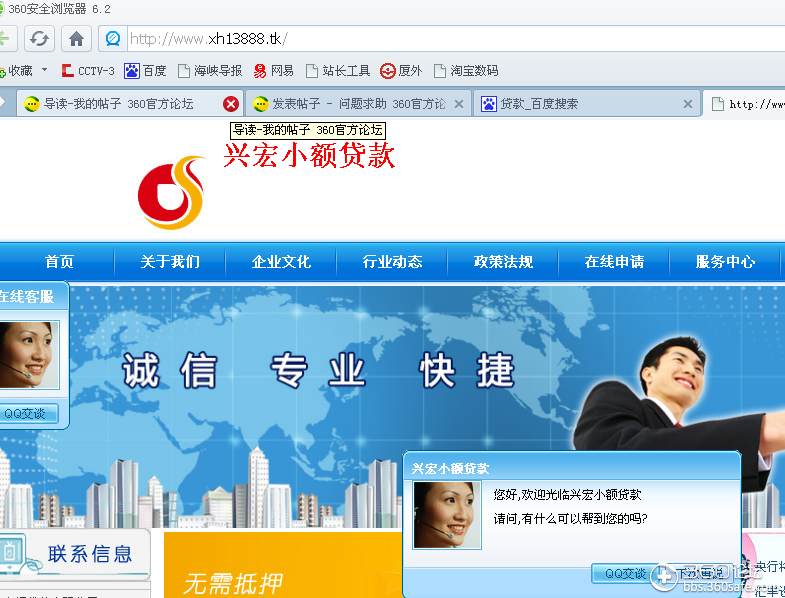
Task: Open the 淘宝数码 bookmark
Action: click(466, 71)
